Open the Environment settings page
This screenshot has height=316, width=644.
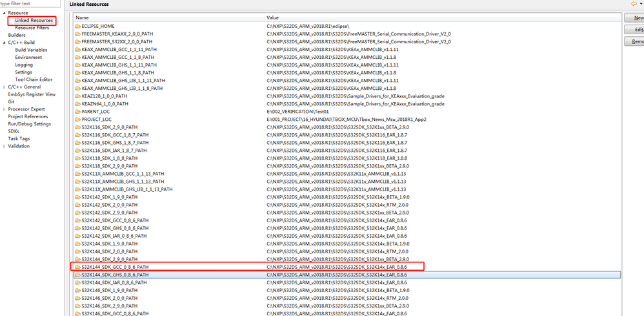click(x=28, y=58)
